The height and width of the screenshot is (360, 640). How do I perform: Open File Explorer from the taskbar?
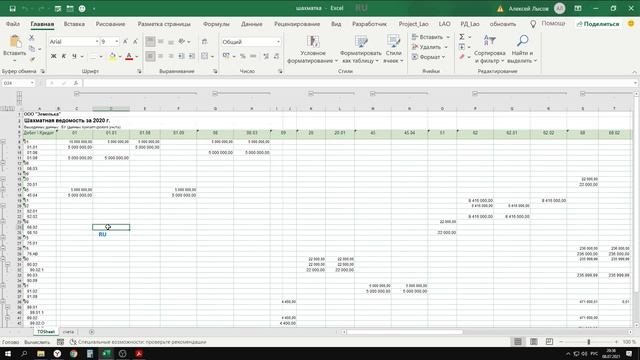(41, 353)
